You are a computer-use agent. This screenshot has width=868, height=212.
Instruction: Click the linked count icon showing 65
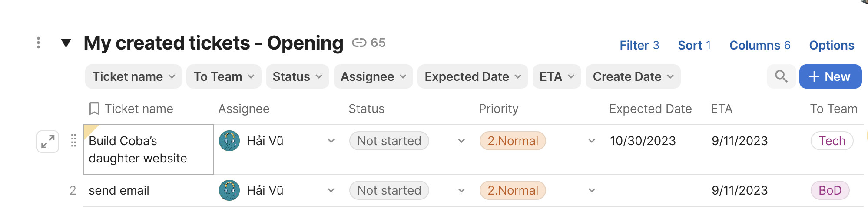[359, 43]
